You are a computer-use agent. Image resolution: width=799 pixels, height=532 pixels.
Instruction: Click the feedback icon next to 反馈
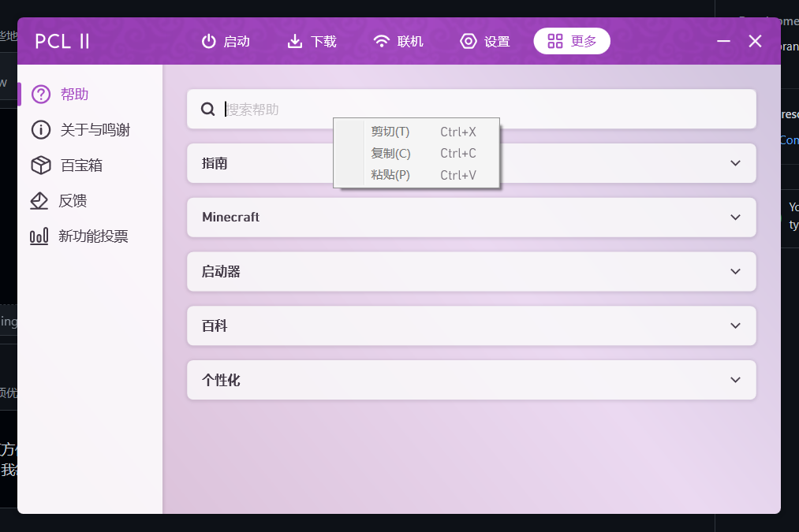point(40,200)
